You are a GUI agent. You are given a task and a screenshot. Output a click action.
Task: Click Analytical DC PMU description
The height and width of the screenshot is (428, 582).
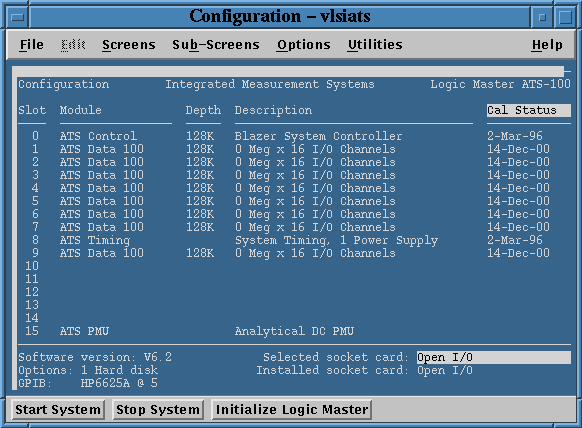click(x=294, y=331)
